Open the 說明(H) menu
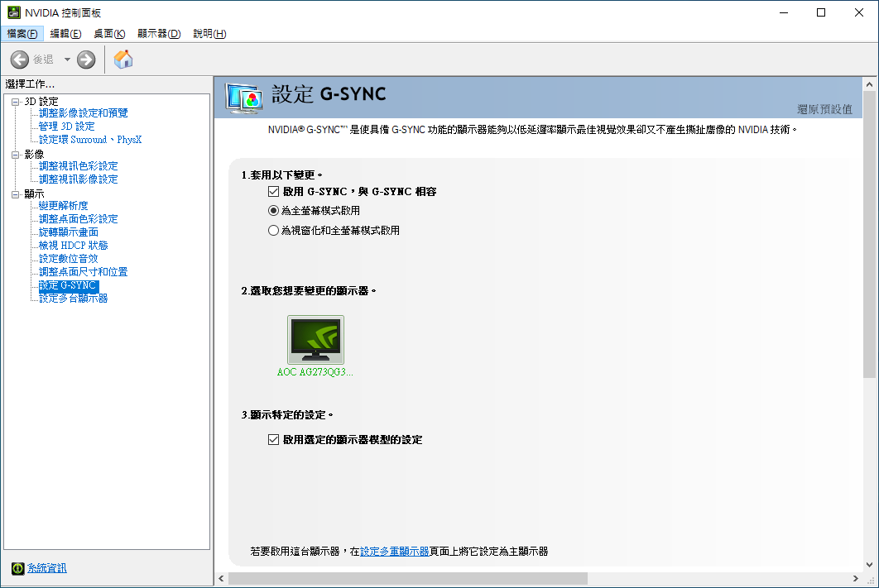This screenshot has width=879, height=588. click(209, 34)
